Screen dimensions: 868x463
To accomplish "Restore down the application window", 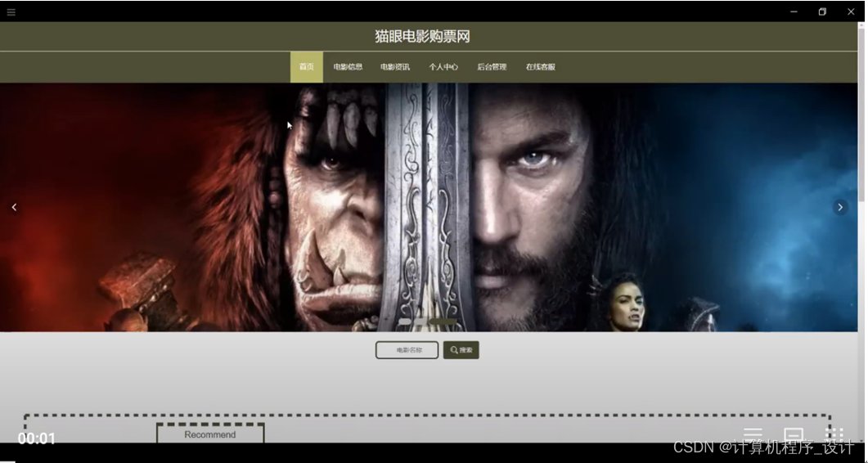I will (x=822, y=11).
